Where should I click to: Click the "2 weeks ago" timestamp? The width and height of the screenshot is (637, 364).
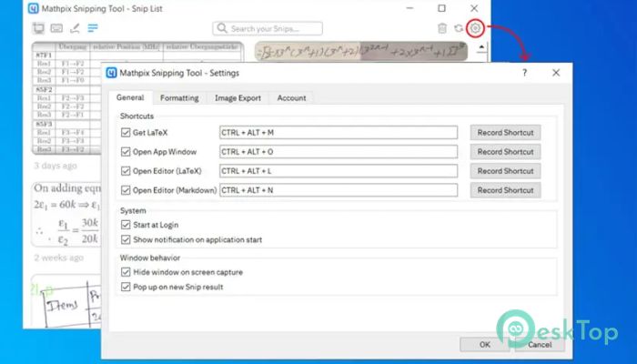tap(58, 258)
